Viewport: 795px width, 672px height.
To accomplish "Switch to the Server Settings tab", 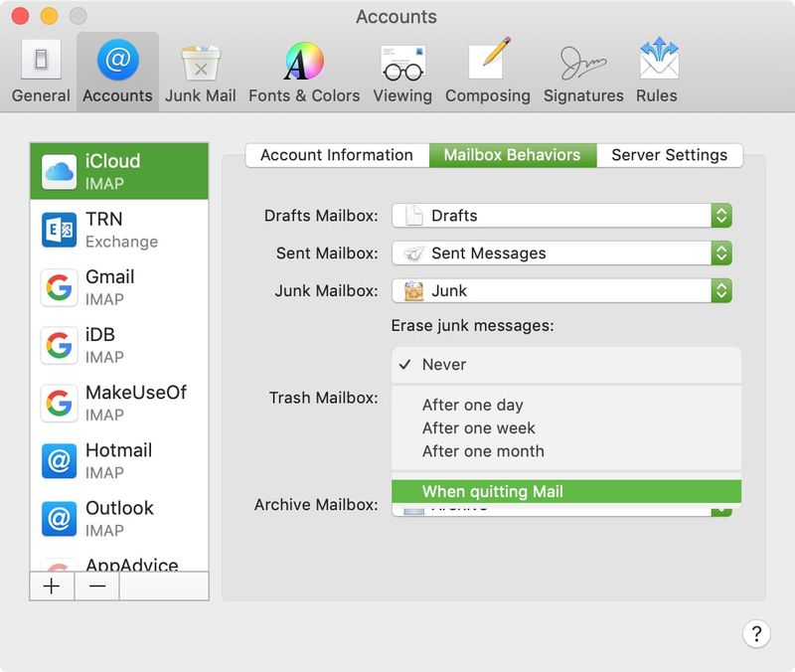I will (670, 155).
